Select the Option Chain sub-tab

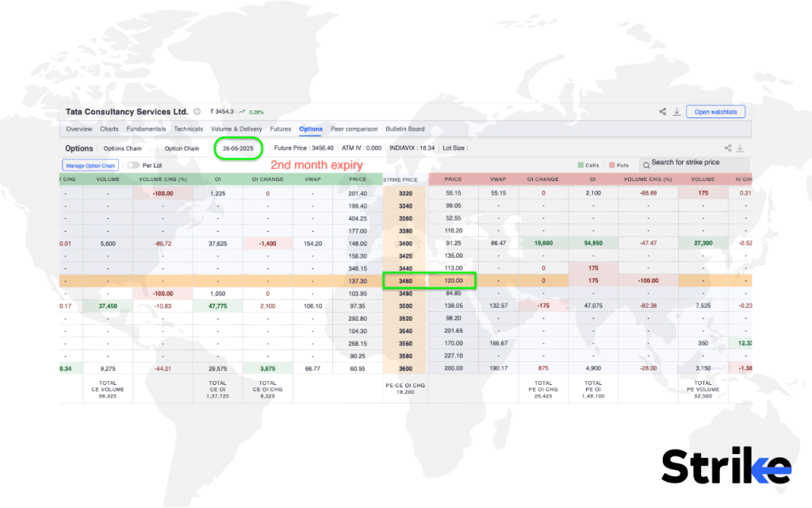pos(182,148)
